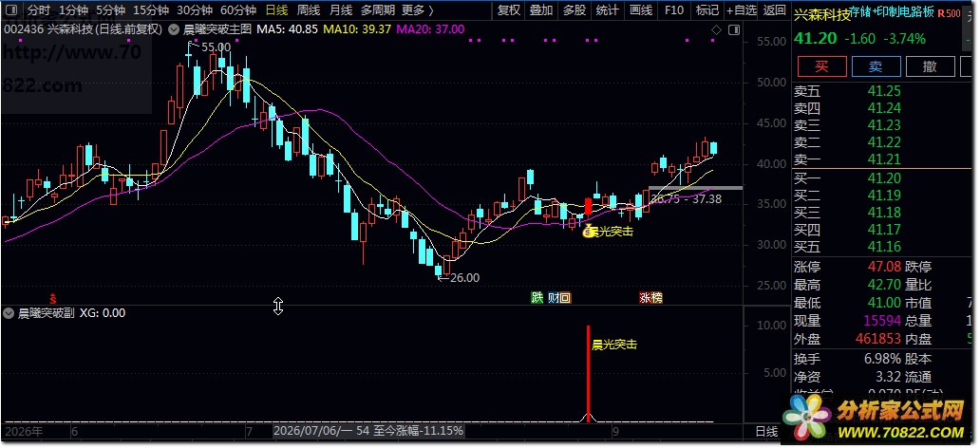Click the red 买 buy button
This screenshot has height=448, width=980.
point(820,66)
